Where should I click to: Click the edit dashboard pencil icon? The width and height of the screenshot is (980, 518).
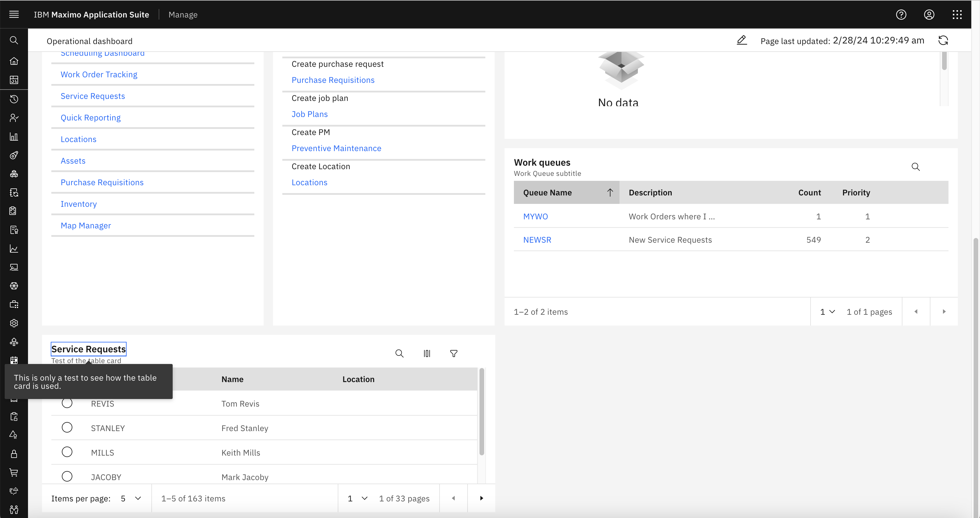pos(741,40)
